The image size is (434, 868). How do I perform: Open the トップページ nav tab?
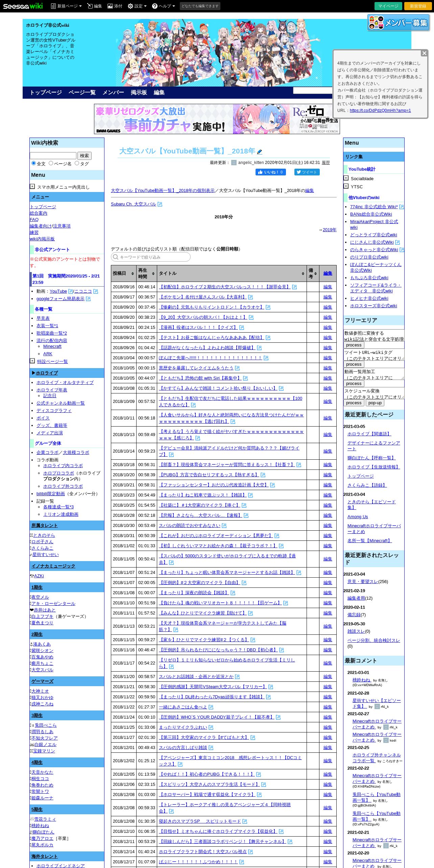[46, 93]
